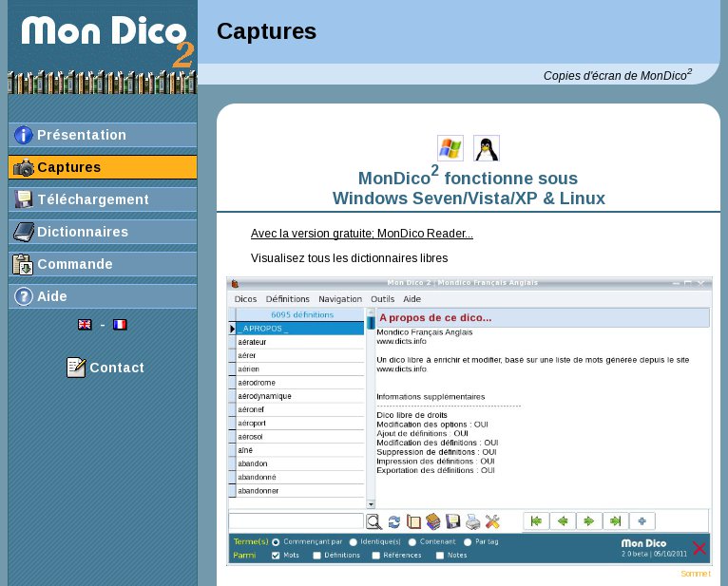
Task: Click the stacked books icon
Action: 433,521
